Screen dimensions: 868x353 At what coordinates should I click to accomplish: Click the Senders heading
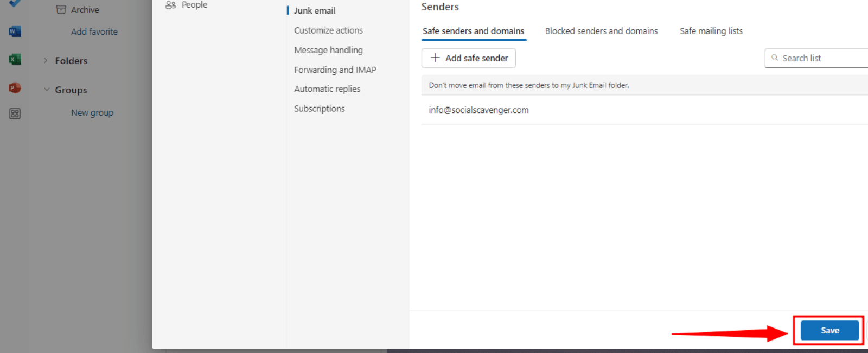coord(440,7)
